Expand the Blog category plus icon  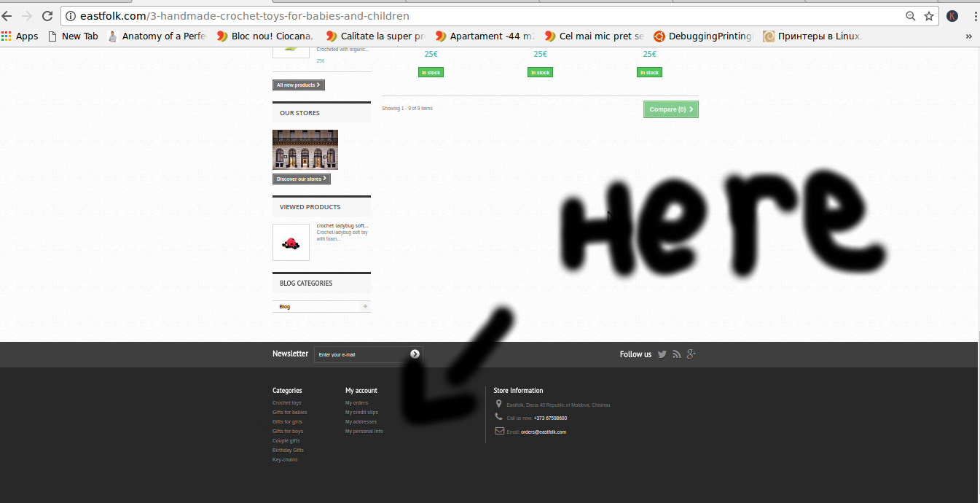[x=366, y=306]
